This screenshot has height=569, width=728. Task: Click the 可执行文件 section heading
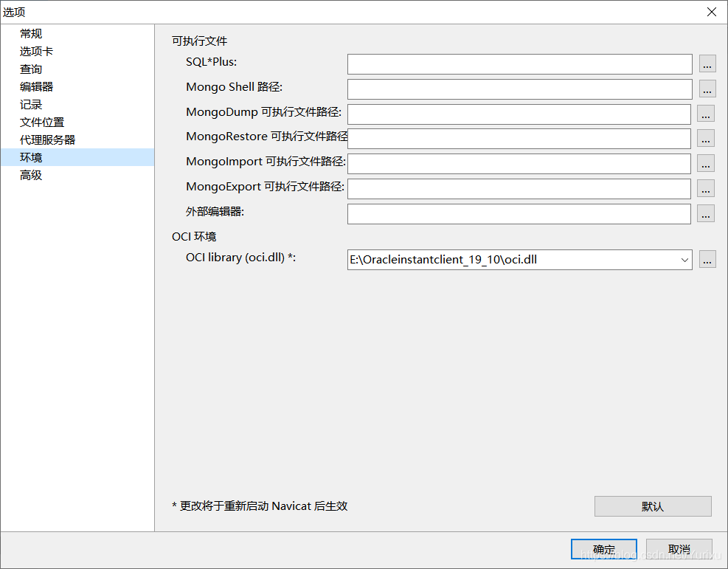click(x=200, y=41)
